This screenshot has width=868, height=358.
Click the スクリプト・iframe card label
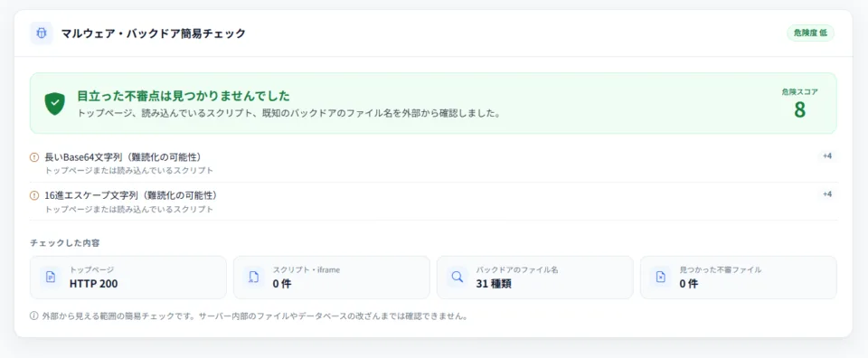(307, 270)
